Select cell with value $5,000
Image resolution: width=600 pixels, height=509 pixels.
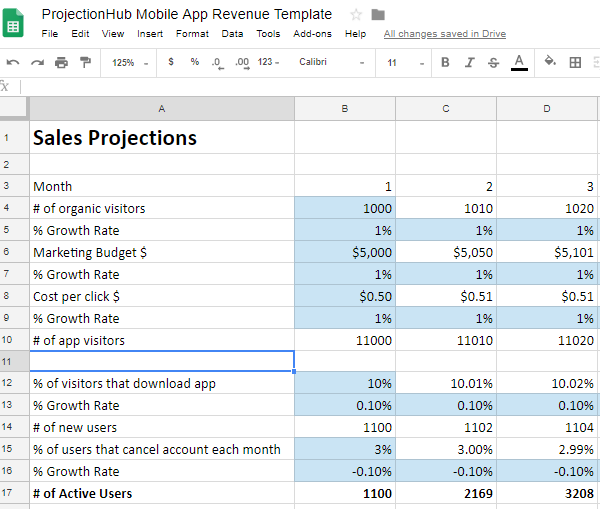click(x=345, y=252)
